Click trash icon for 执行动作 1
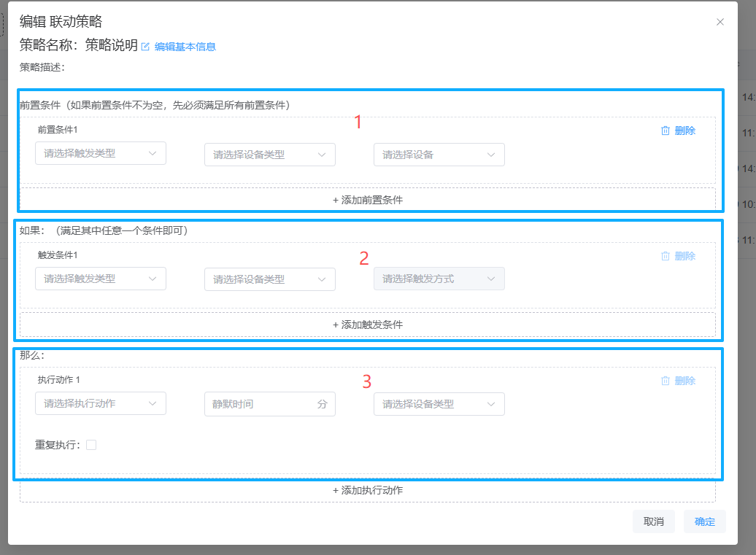Image resolution: width=756 pixels, height=555 pixels. tap(666, 381)
